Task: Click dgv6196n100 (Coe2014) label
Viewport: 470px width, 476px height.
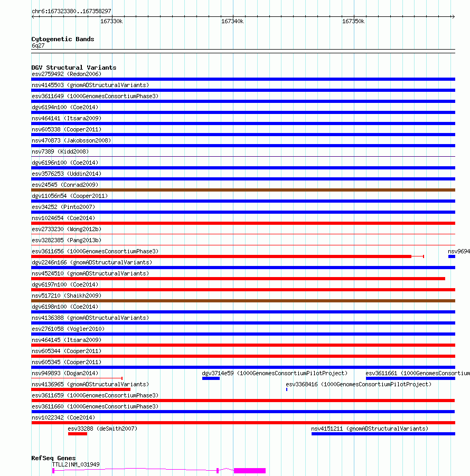Action: (x=65, y=163)
